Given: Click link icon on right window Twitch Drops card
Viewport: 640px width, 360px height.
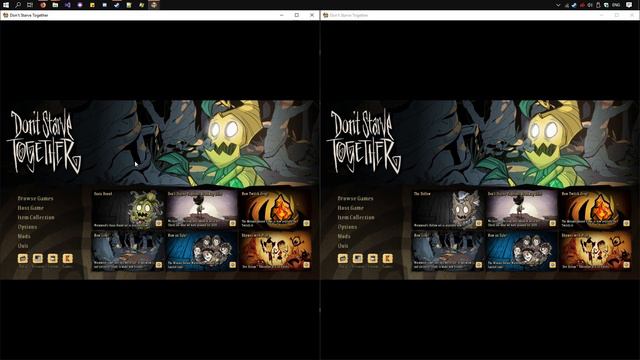Looking at the screenshot, I should (626, 223).
